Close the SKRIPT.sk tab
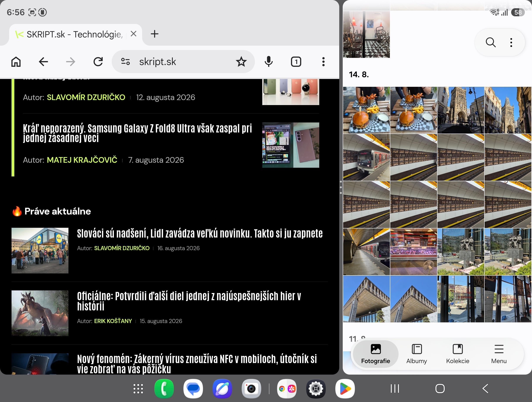532x402 pixels. click(x=133, y=34)
